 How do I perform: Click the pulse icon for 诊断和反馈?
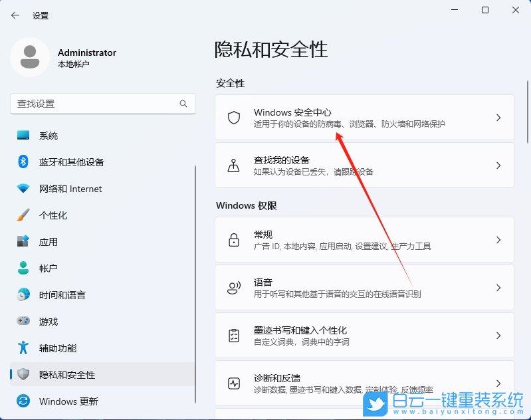coord(234,383)
